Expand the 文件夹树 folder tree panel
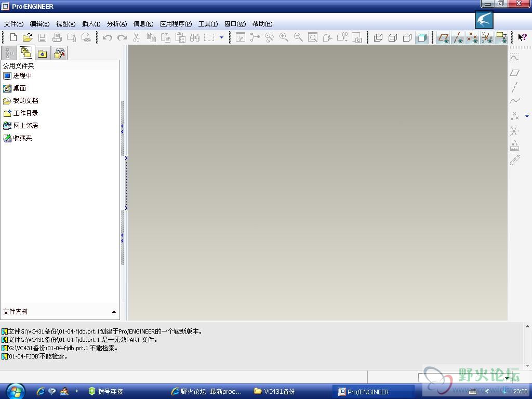Viewport: 532px width, 399px height. pyautogui.click(x=114, y=312)
